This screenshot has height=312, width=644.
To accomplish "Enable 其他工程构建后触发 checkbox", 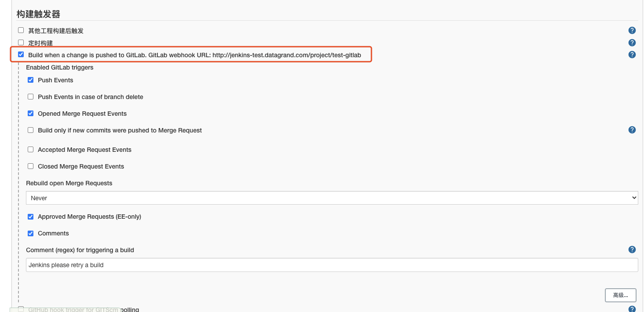I will pos(21,30).
